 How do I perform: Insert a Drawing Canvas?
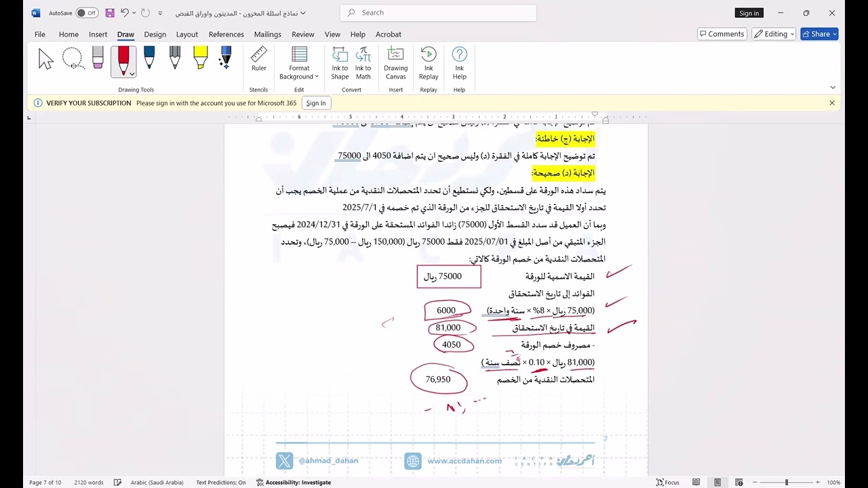pyautogui.click(x=395, y=64)
